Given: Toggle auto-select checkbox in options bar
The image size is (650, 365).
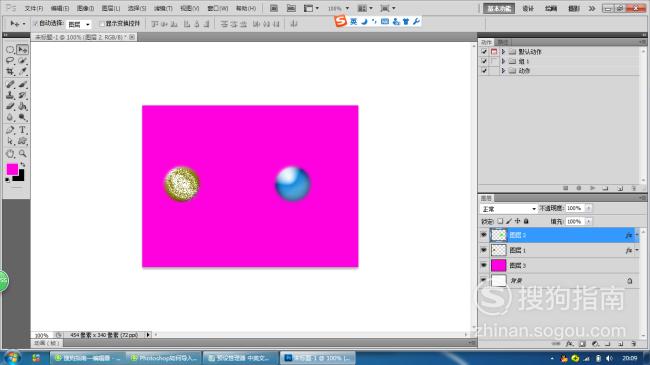Looking at the screenshot, I should 36,24.
